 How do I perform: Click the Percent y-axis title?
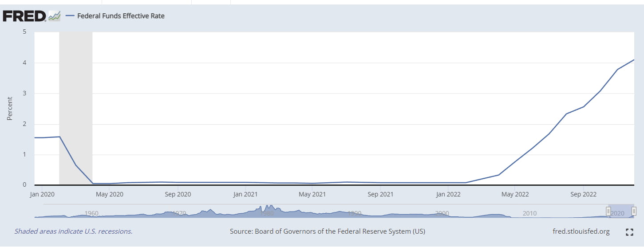pyautogui.click(x=10, y=108)
